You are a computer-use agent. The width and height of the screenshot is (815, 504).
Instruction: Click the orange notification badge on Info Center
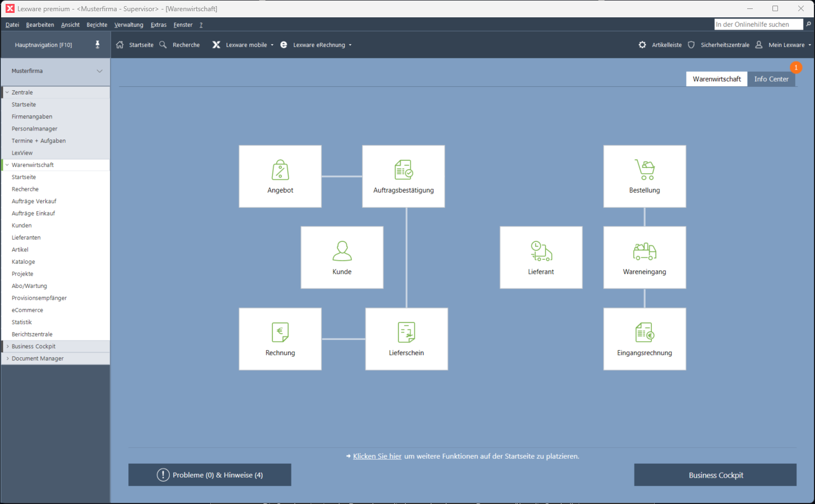pyautogui.click(x=796, y=67)
